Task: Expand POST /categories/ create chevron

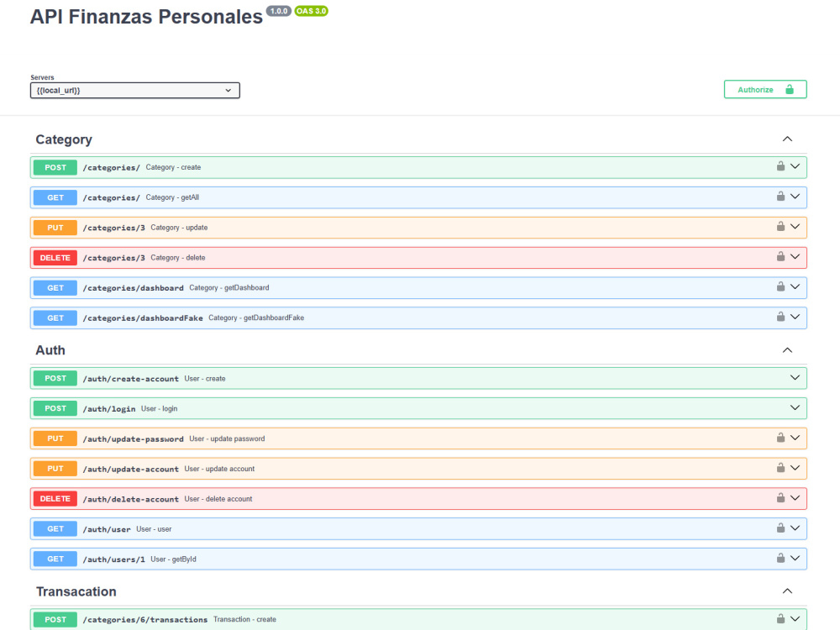Action: click(x=795, y=166)
